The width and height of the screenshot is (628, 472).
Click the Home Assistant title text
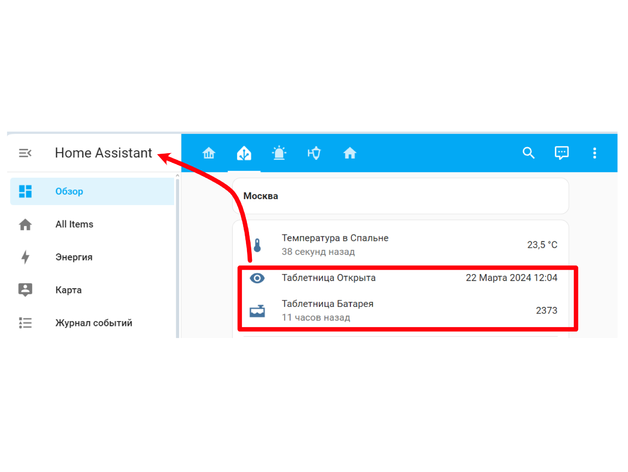point(103,153)
